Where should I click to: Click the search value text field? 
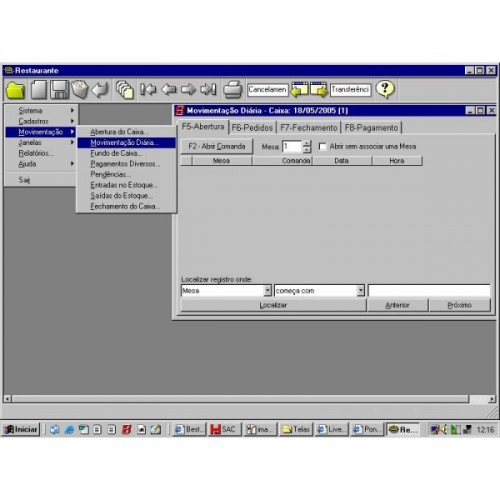point(429,290)
